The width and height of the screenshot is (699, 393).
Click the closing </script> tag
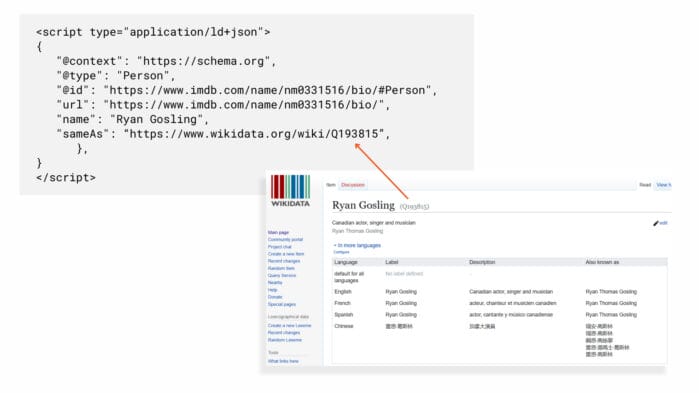66,177
